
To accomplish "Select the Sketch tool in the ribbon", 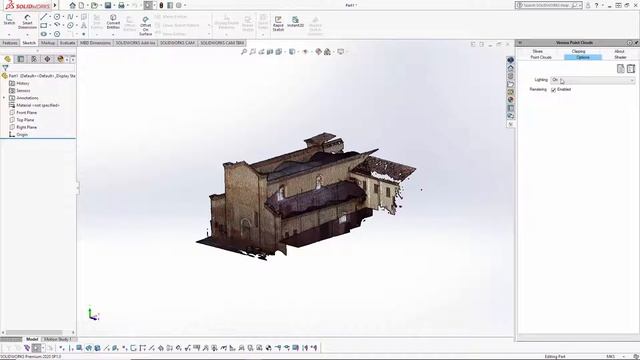I will tap(9, 20).
